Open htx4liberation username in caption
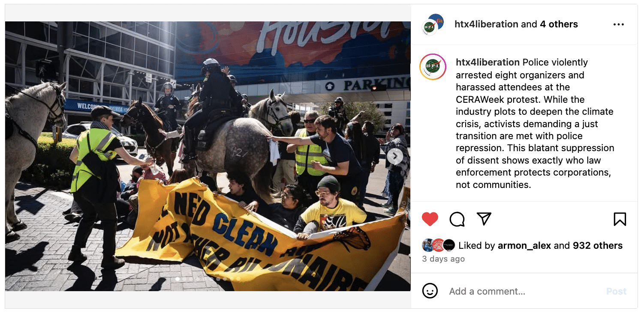This screenshot has height=316, width=644. point(488,63)
